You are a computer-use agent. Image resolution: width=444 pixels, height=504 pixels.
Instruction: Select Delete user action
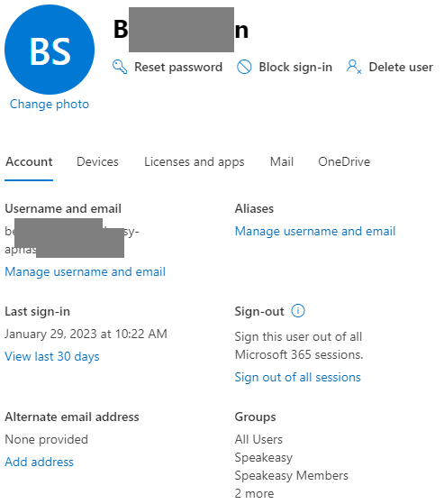[x=401, y=68]
